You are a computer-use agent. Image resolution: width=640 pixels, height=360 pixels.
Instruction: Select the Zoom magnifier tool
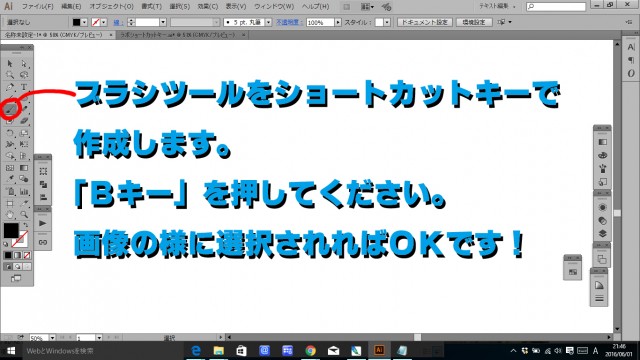[24, 214]
